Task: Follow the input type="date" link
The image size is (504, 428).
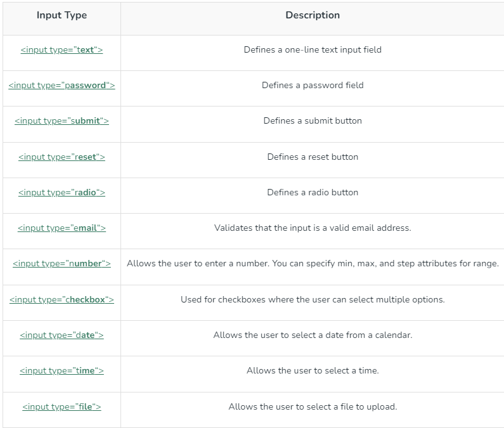Action: pos(61,335)
